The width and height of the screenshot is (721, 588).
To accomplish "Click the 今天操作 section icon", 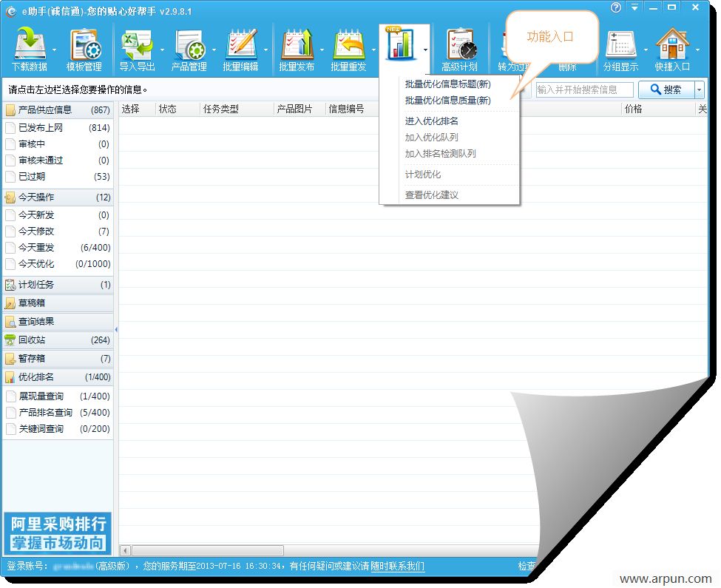I will [x=10, y=197].
